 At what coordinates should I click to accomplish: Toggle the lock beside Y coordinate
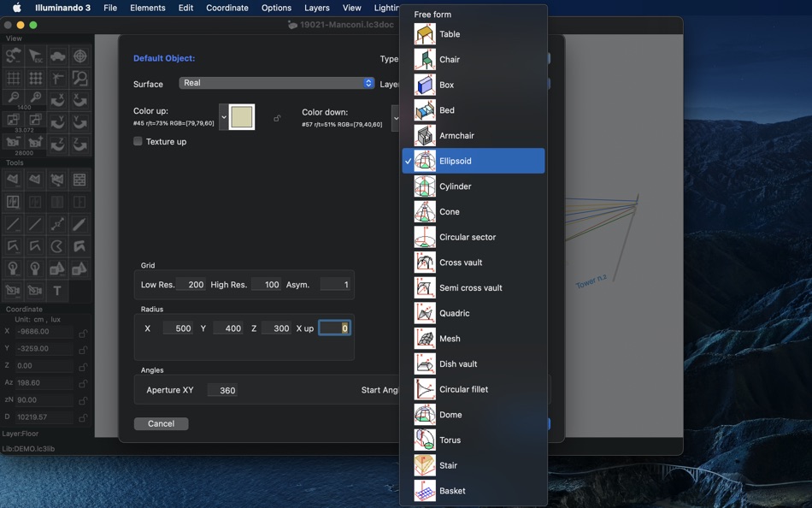82,350
